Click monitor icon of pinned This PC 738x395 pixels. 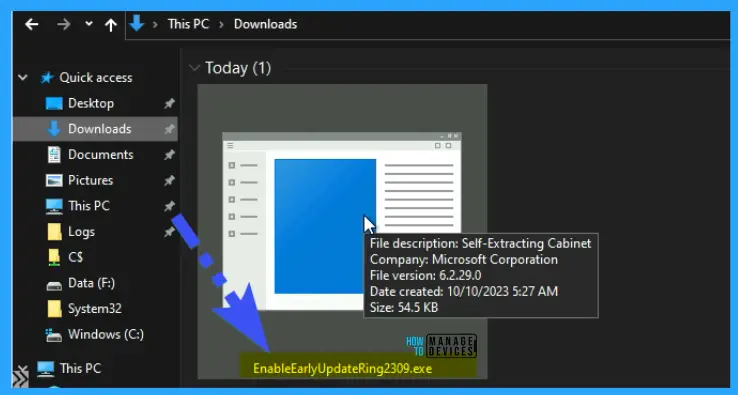pos(54,206)
